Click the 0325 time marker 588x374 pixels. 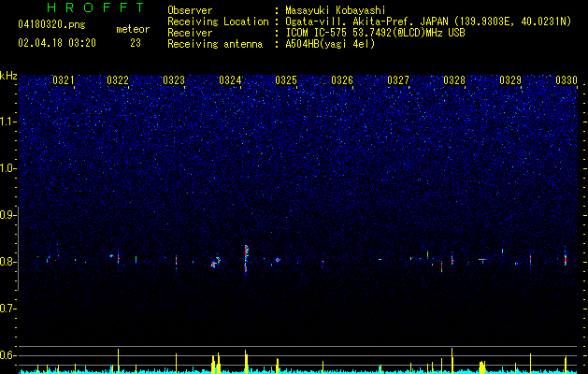click(x=286, y=80)
